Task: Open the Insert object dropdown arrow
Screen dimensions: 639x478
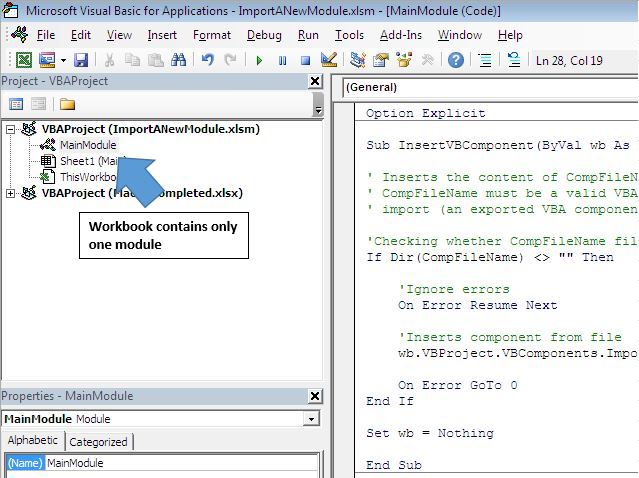Action: 64,60
